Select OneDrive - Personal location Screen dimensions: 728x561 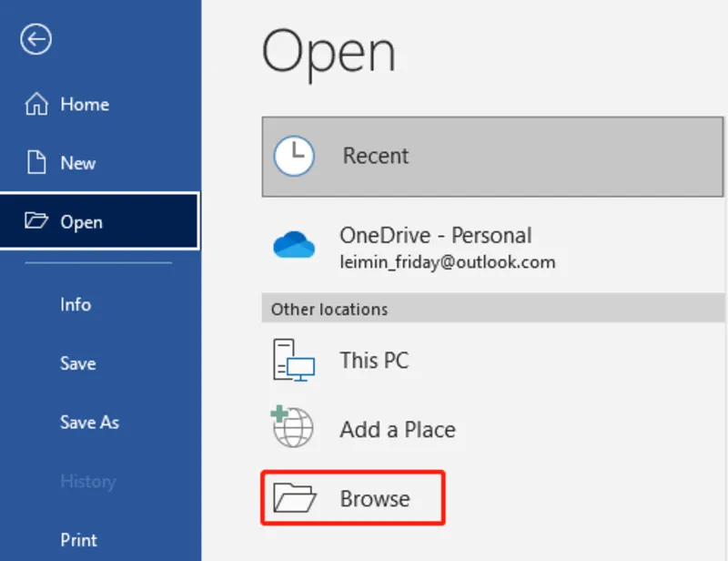tap(435, 236)
